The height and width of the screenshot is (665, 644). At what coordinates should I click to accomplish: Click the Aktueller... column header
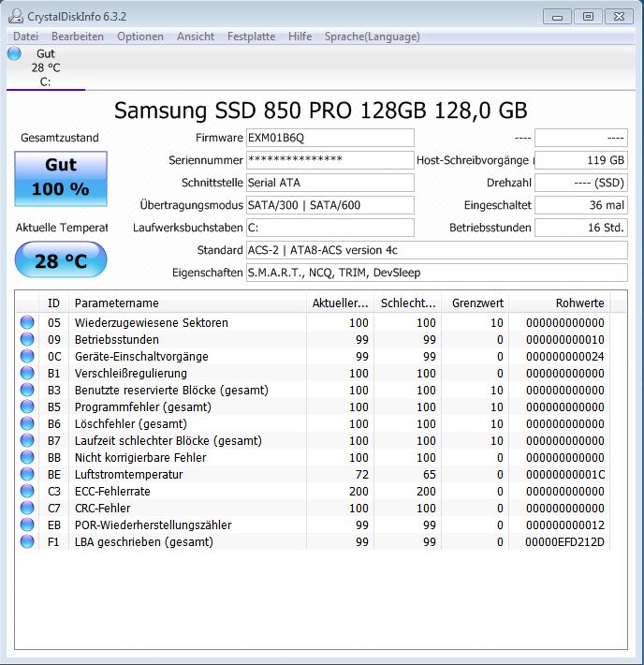point(340,303)
